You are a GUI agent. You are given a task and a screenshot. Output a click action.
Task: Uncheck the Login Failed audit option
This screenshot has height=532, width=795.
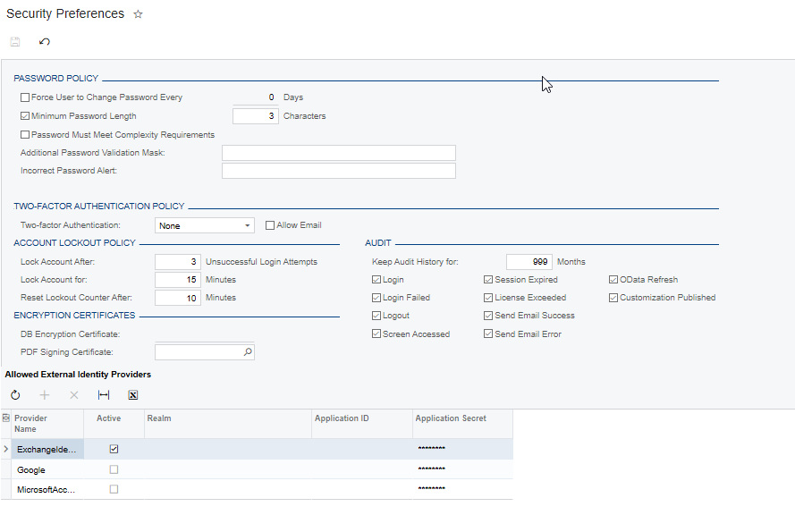(x=376, y=297)
